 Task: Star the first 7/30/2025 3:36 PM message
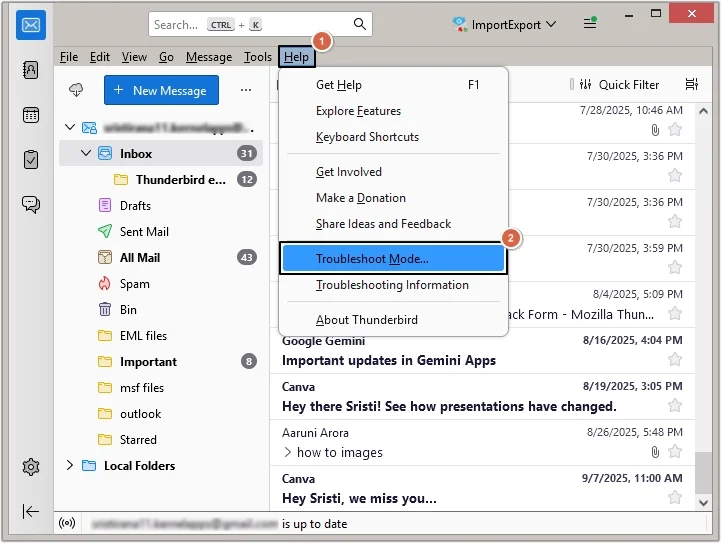pos(675,175)
